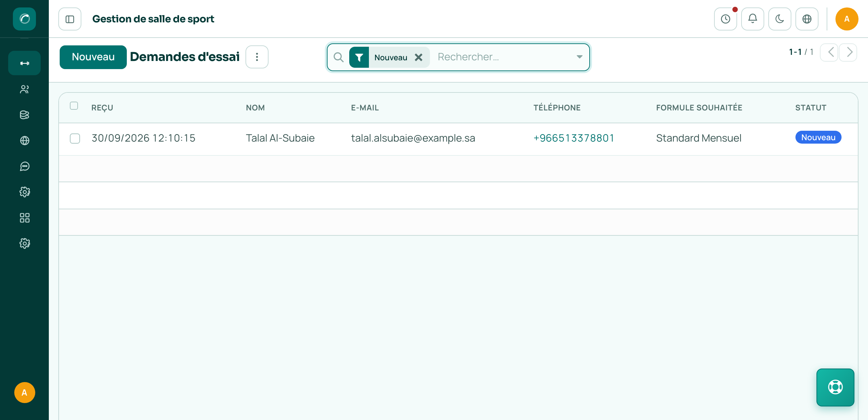
Task: Sort by the STATUT column header
Action: coord(811,108)
